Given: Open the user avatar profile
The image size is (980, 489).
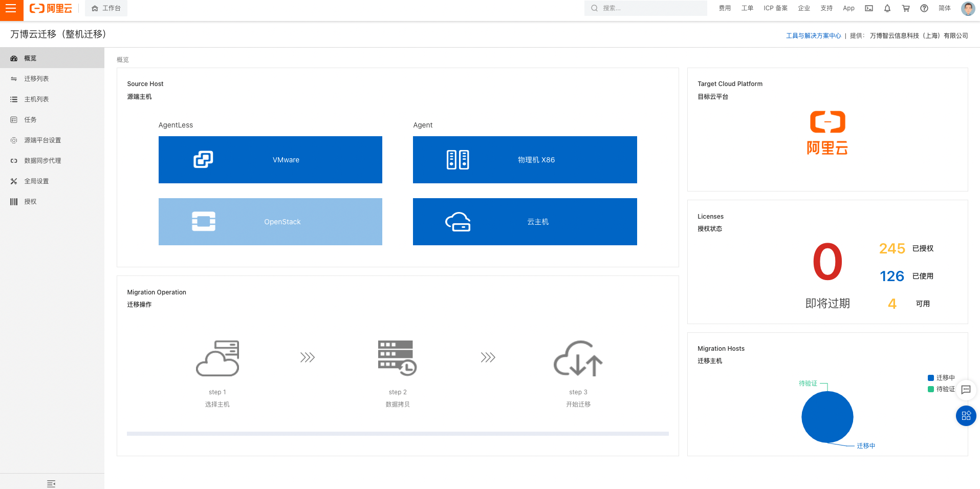Looking at the screenshot, I should click(x=968, y=8).
